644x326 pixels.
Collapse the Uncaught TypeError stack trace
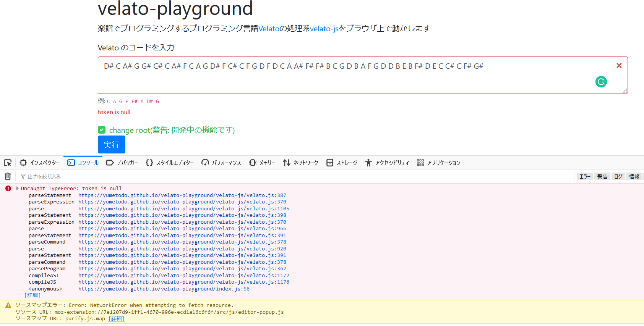[18, 188]
